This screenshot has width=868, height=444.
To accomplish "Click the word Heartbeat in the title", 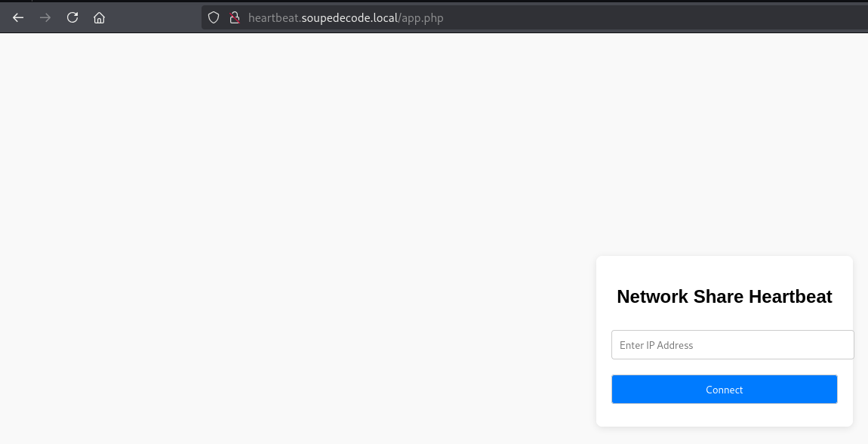I will pos(790,296).
